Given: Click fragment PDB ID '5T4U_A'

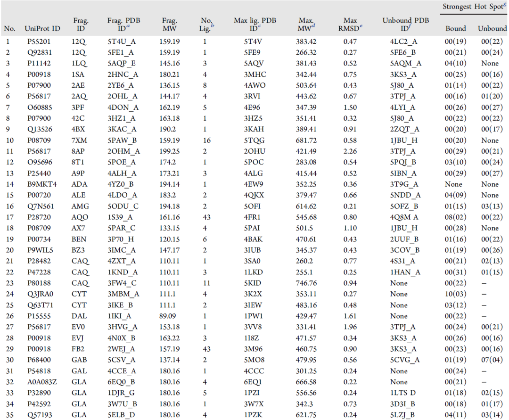Looking at the screenshot, I should click(122, 41).
